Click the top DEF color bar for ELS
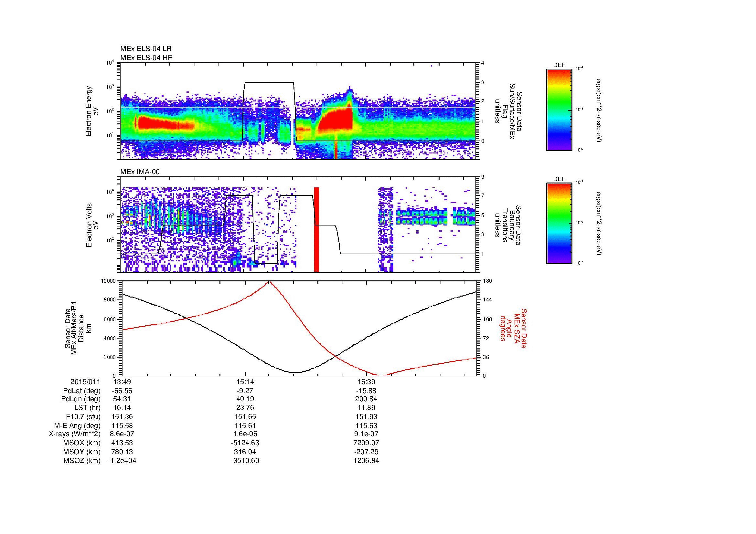The image size is (756, 534). (559, 110)
